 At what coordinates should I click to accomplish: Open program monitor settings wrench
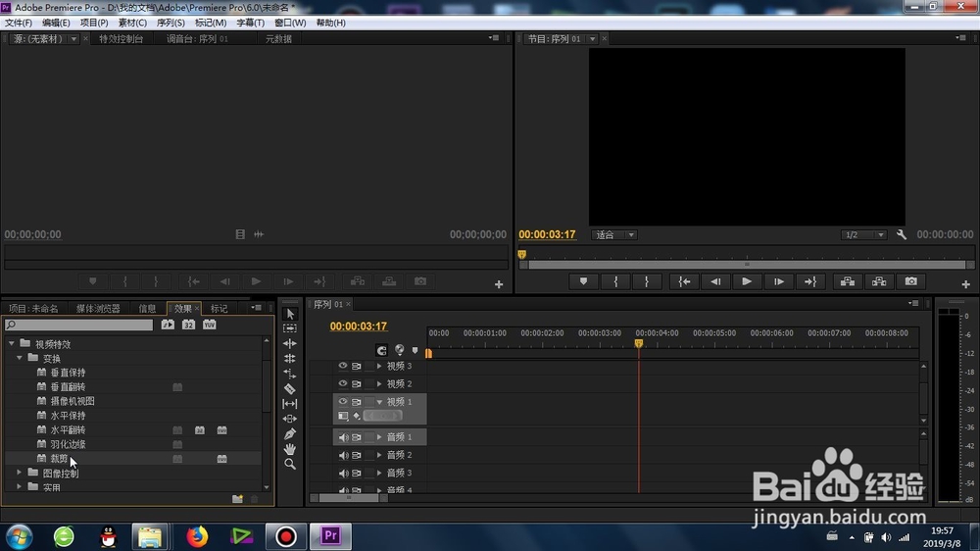tap(902, 234)
